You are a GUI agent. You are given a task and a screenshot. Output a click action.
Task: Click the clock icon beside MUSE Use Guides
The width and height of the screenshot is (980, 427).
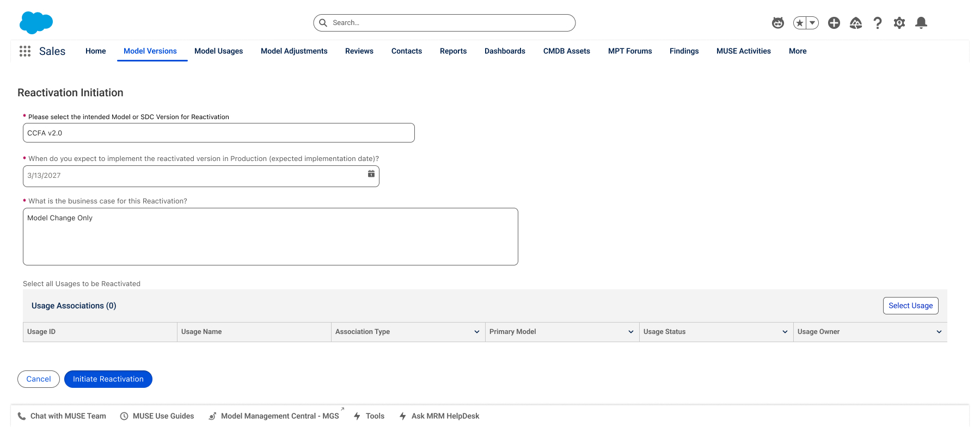click(x=124, y=416)
